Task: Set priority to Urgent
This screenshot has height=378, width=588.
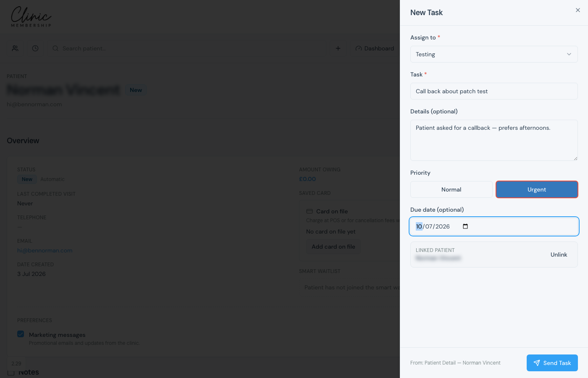Action: point(537,189)
